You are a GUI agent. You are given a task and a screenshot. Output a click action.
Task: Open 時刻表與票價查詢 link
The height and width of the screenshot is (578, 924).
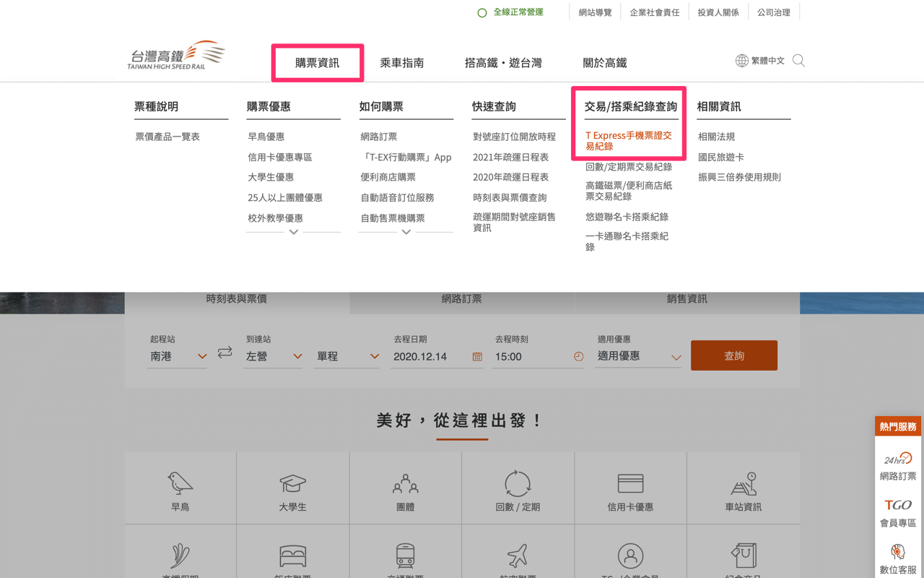pos(510,197)
